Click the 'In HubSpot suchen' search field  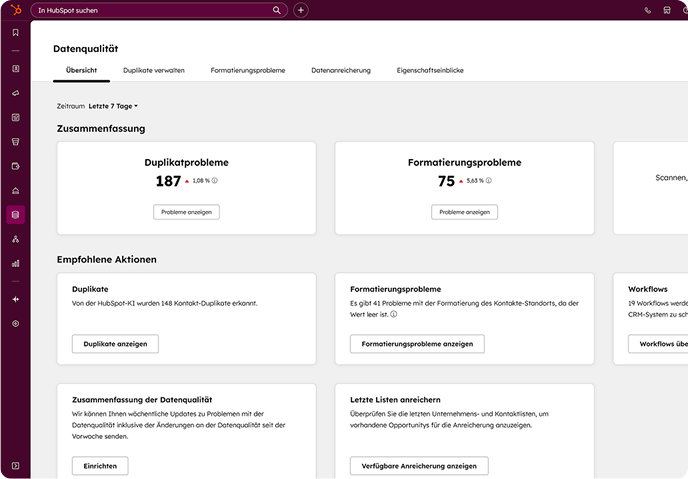[150, 10]
